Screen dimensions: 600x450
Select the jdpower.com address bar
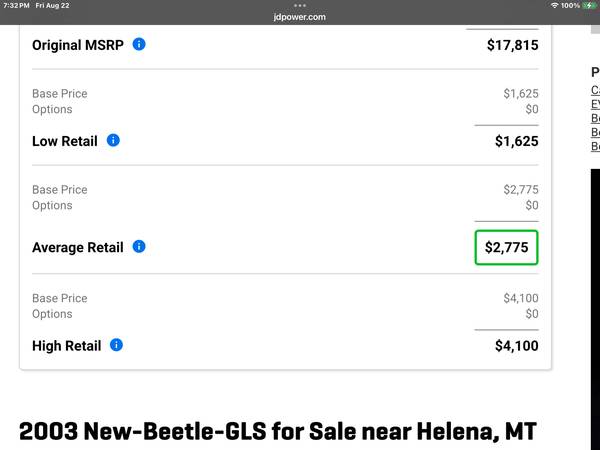300,17
